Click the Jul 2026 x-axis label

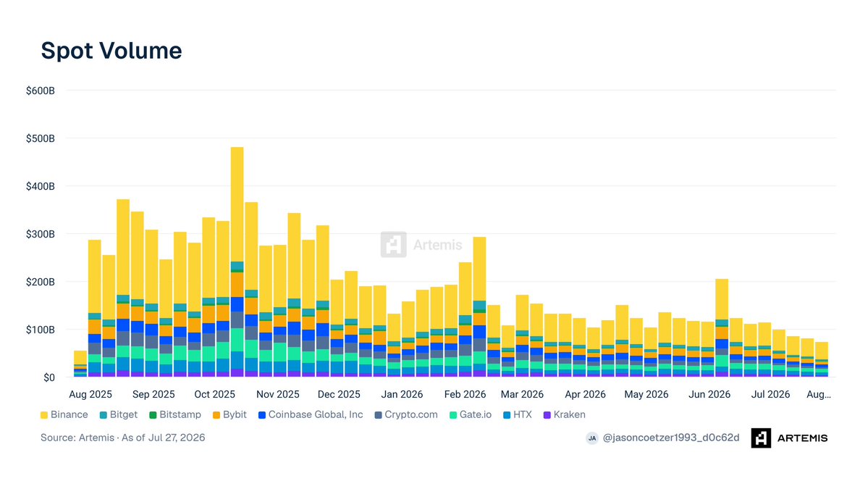click(x=770, y=394)
